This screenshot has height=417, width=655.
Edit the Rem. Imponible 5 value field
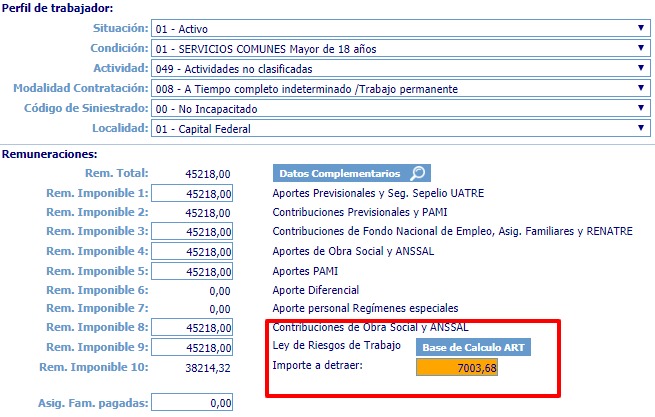point(193,271)
